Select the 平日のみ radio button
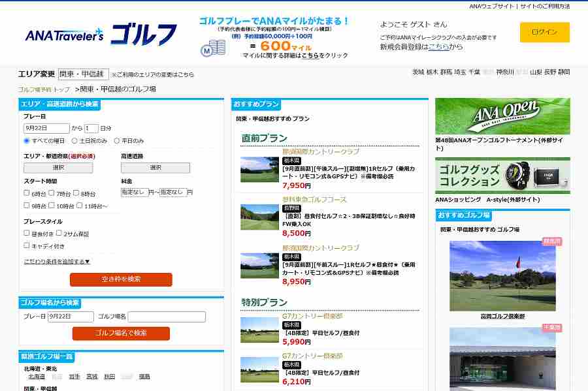This screenshot has height=391, width=588. pos(117,141)
